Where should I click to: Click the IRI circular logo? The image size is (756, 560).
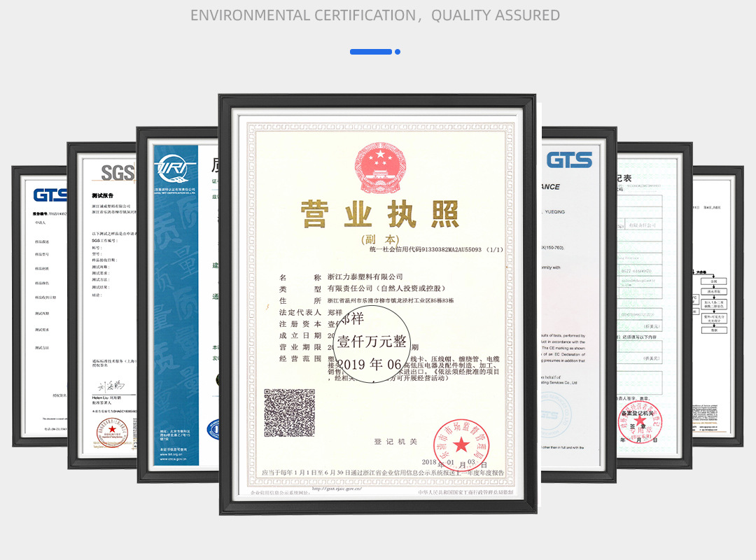(x=173, y=168)
